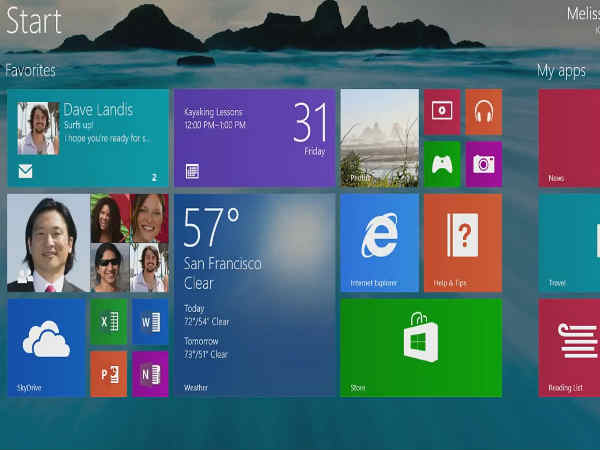Open the Windows Store tile
Screen dimensions: 600x450
click(x=420, y=347)
